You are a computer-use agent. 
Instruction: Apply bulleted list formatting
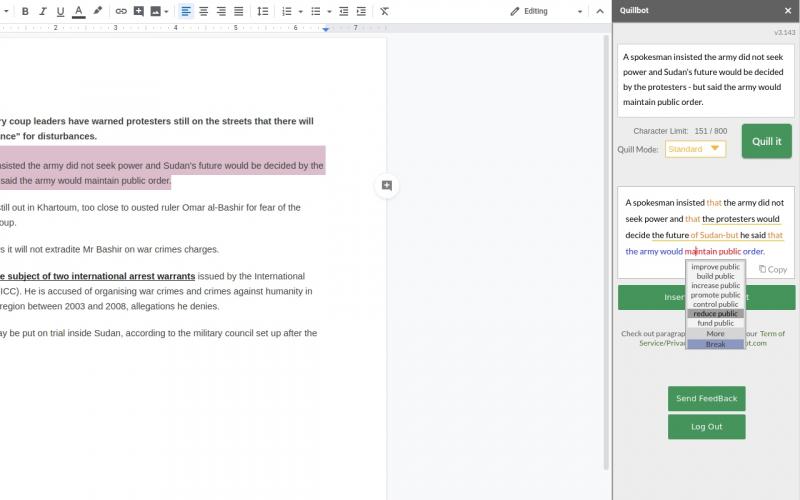click(316, 11)
